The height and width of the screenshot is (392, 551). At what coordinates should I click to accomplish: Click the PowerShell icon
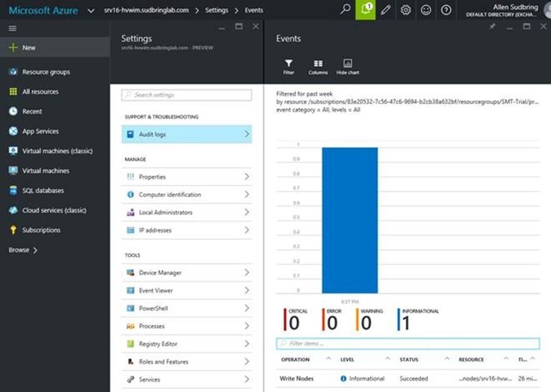(130, 309)
